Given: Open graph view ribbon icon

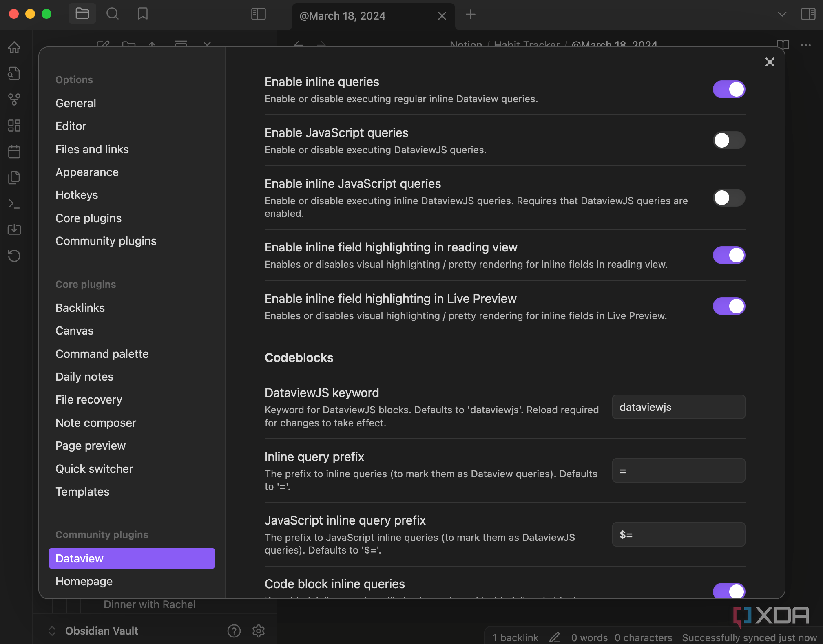Looking at the screenshot, I should coord(14,99).
